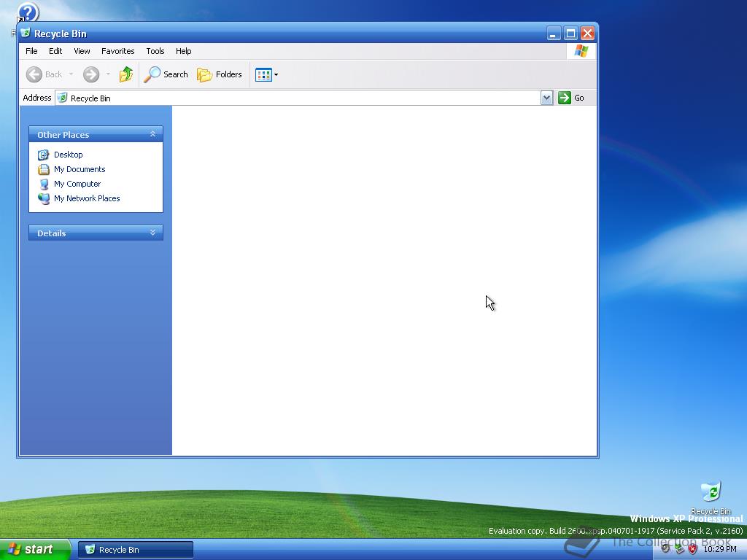Expand the Address bar dropdown

(546, 98)
